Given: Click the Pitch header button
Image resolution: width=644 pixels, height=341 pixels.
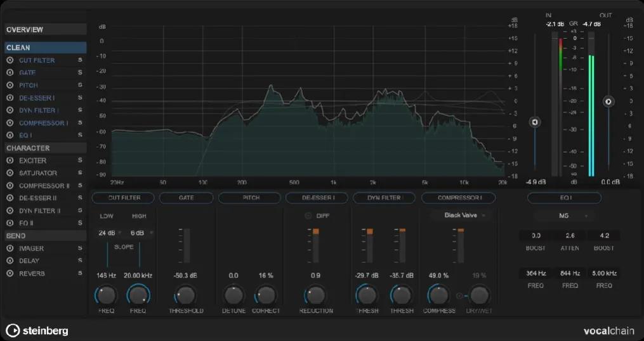Looking at the screenshot, I should coord(250,198).
